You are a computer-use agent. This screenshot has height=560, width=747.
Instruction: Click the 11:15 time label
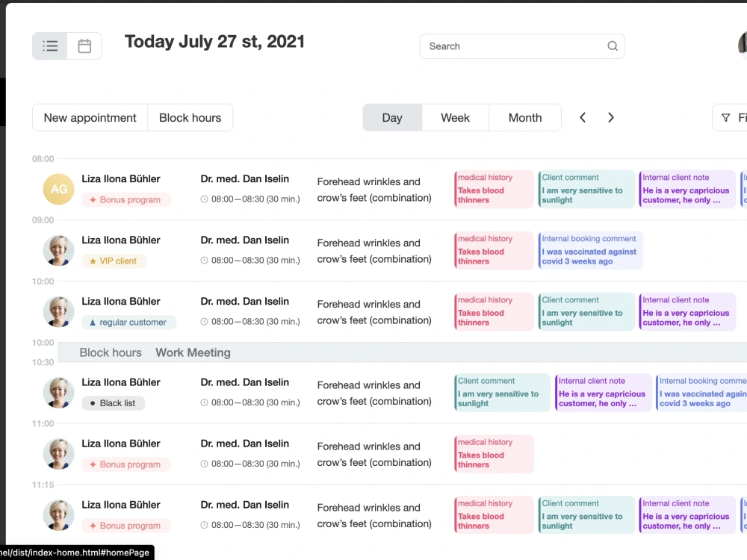tap(43, 485)
